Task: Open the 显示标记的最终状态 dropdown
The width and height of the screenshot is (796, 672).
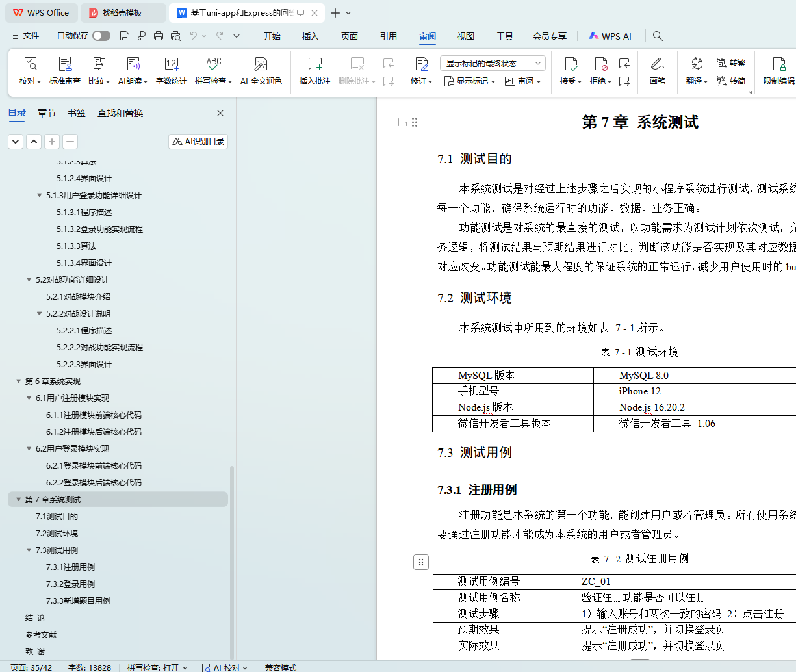Action: pyautogui.click(x=493, y=63)
